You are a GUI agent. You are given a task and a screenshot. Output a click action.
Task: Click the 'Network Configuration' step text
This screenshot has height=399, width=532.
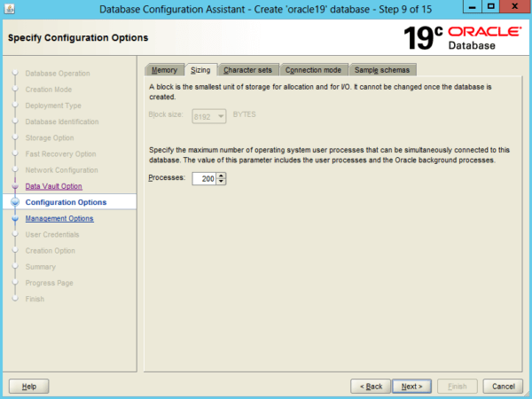[x=62, y=170]
